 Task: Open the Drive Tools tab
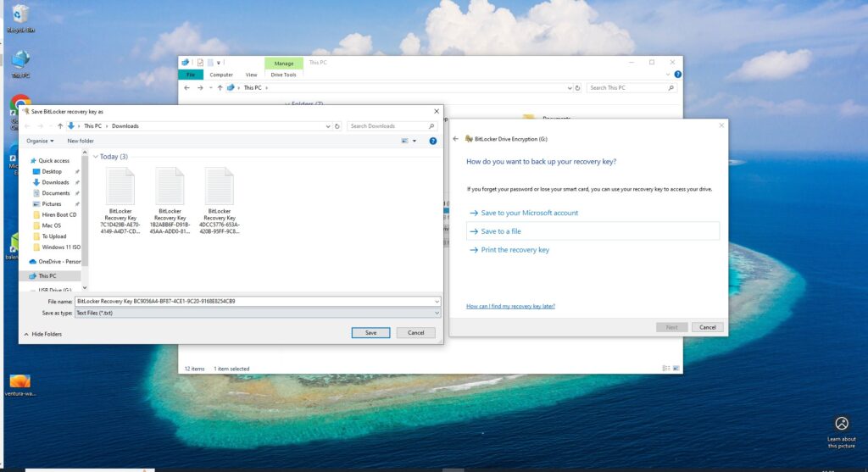(283, 75)
